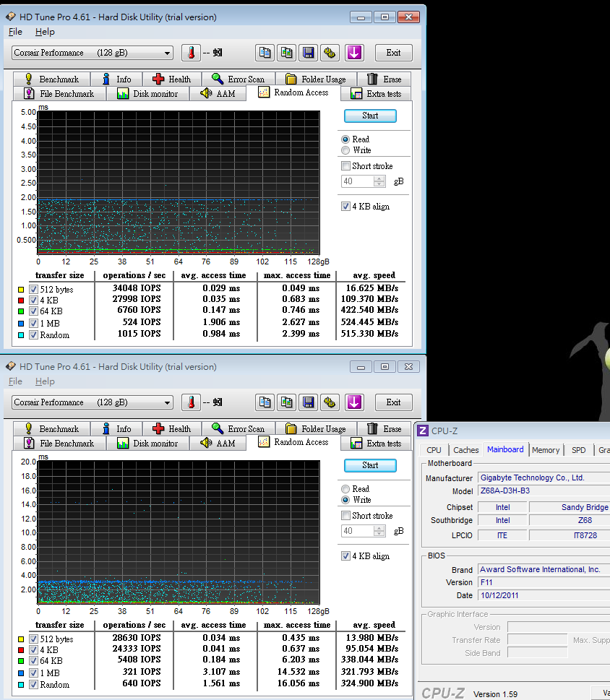Viewport: 610px width, 700px height.
Task: Click Exit button in bottom window
Action: pos(393,402)
